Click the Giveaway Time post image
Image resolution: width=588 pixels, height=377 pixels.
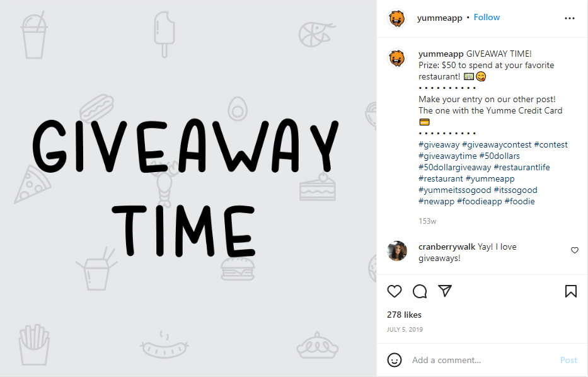click(188, 188)
